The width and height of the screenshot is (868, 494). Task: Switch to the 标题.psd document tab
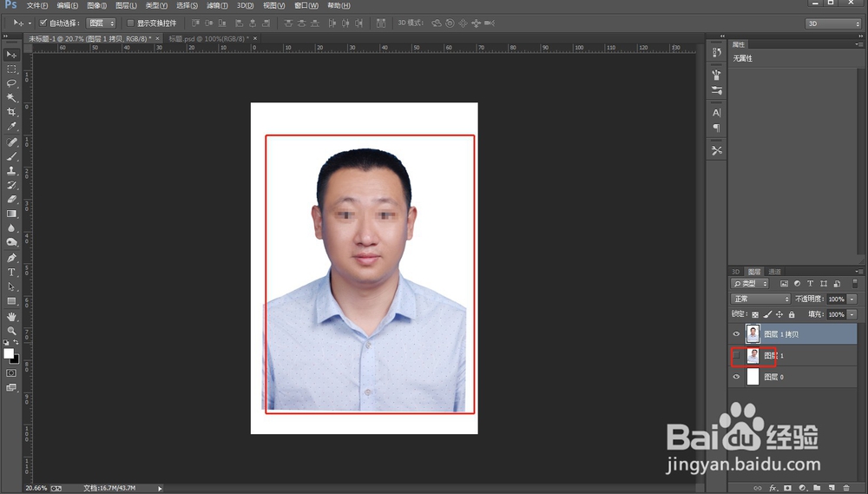click(x=207, y=39)
